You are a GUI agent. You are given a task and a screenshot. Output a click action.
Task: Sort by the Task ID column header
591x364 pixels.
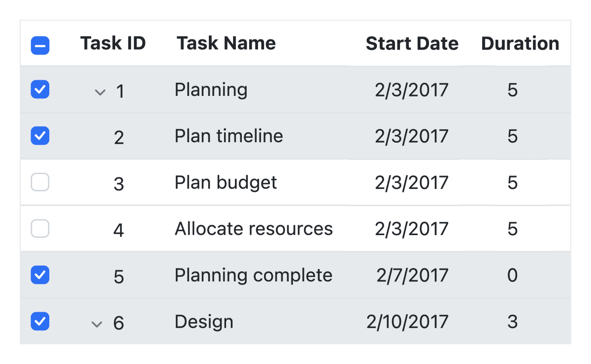(113, 43)
